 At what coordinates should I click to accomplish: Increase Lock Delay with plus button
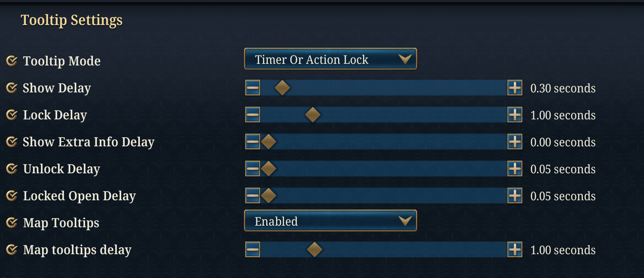coord(515,115)
